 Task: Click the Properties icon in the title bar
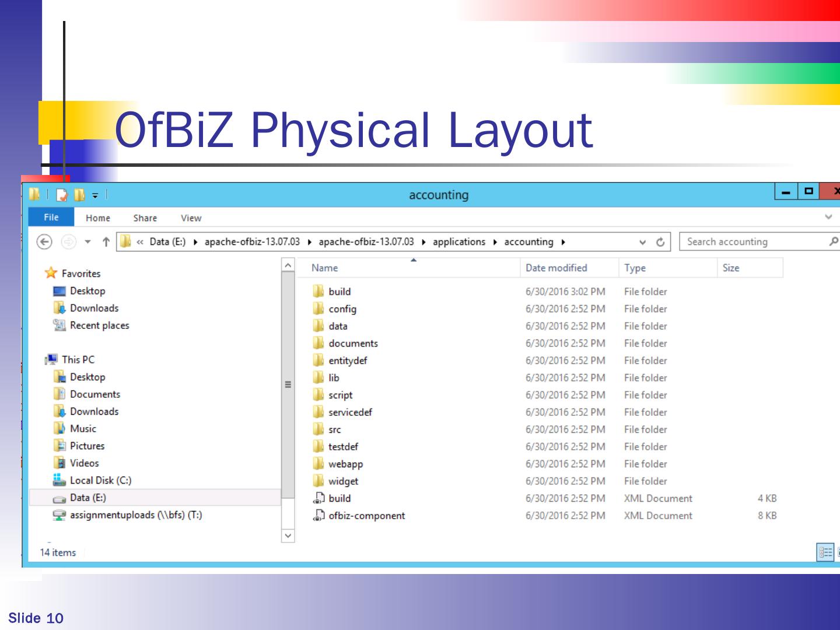62,195
